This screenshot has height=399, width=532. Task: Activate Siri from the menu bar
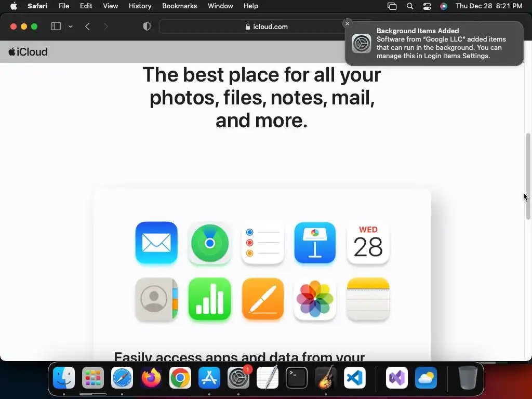pos(444,6)
